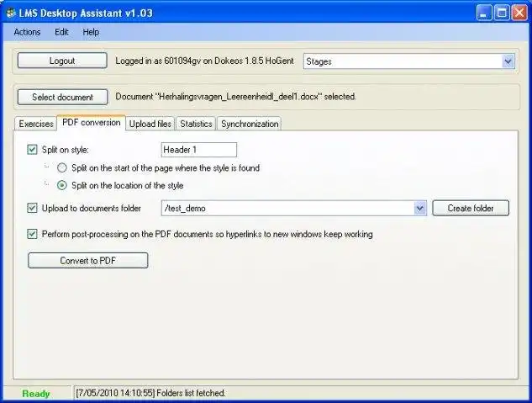This screenshot has height=403, width=532.
Task: Click the Convert to PDF button
Action: click(88, 261)
